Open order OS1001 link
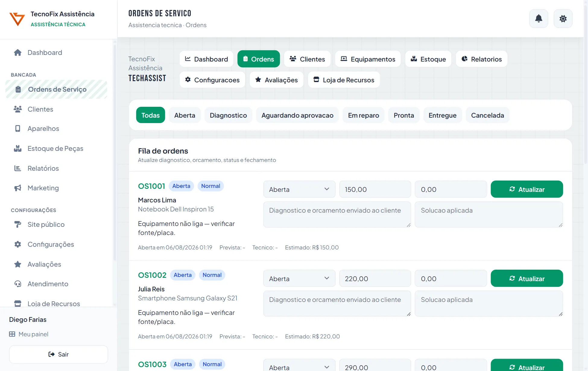This screenshot has height=371, width=588. tap(151, 186)
